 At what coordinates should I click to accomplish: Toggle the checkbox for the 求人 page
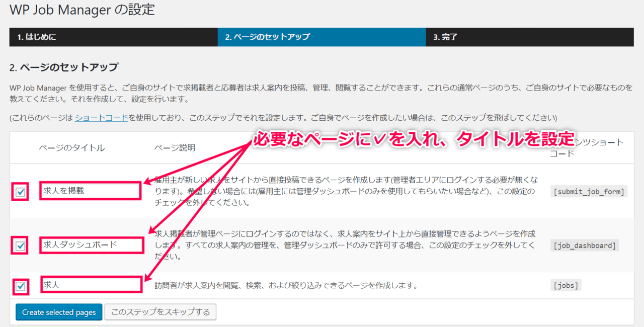(x=20, y=286)
